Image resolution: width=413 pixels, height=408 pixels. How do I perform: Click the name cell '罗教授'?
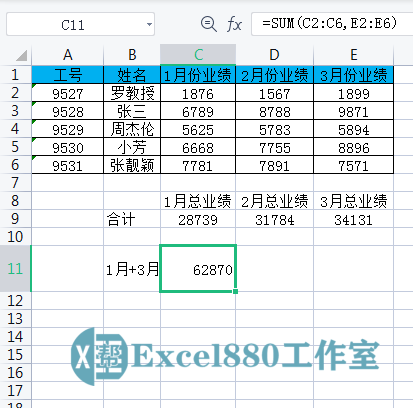[x=132, y=93]
